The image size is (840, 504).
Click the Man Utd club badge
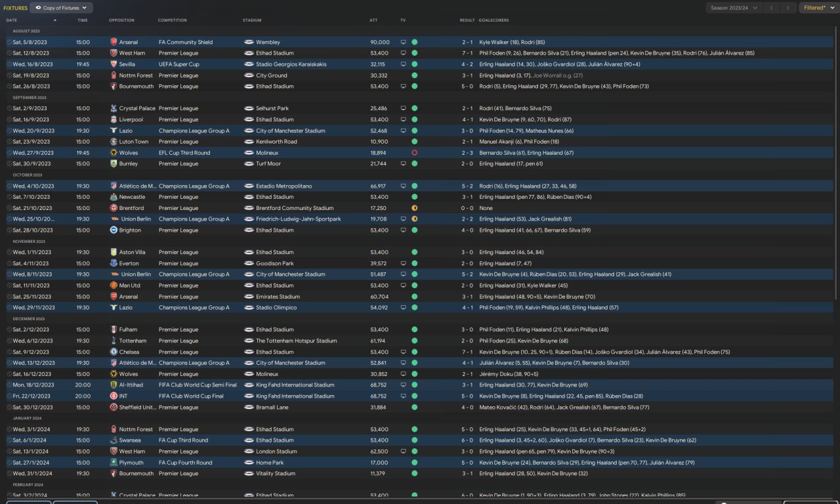pyautogui.click(x=114, y=285)
